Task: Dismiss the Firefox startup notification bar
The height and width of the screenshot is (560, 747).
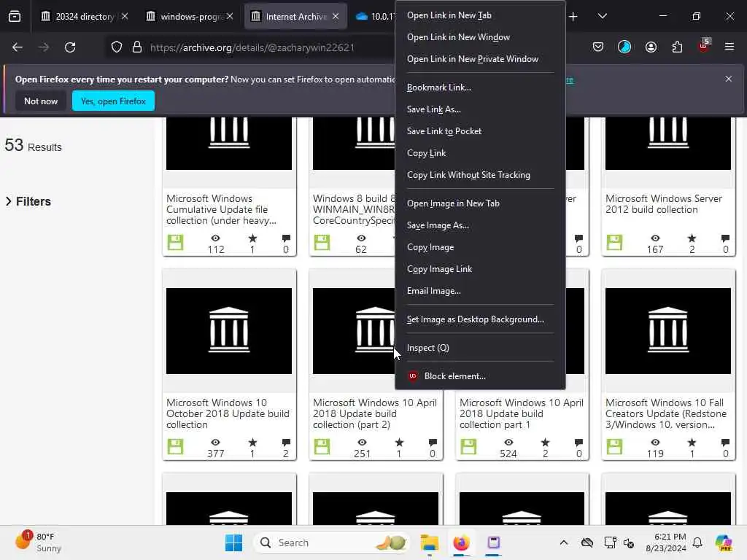Action: pyautogui.click(x=729, y=79)
